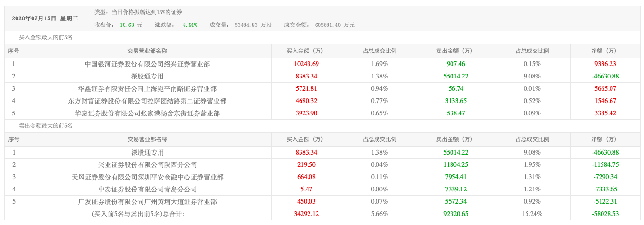Select 天风证券深圳平安金融中心证券营业部
Image resolution: width=644 pixels, height=225 pixels.
pos(147,177)
